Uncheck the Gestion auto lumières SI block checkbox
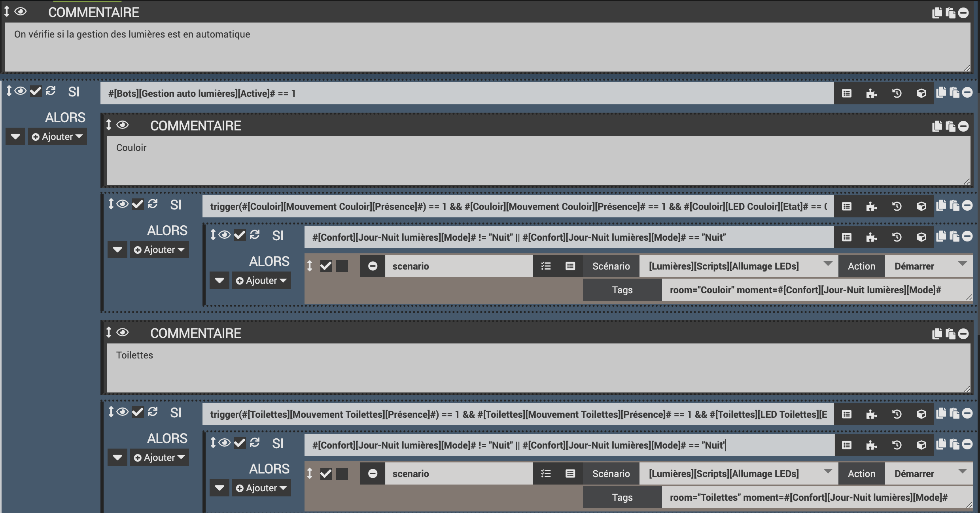The width and height of the screenshot is (980, 513). point(36,91)
